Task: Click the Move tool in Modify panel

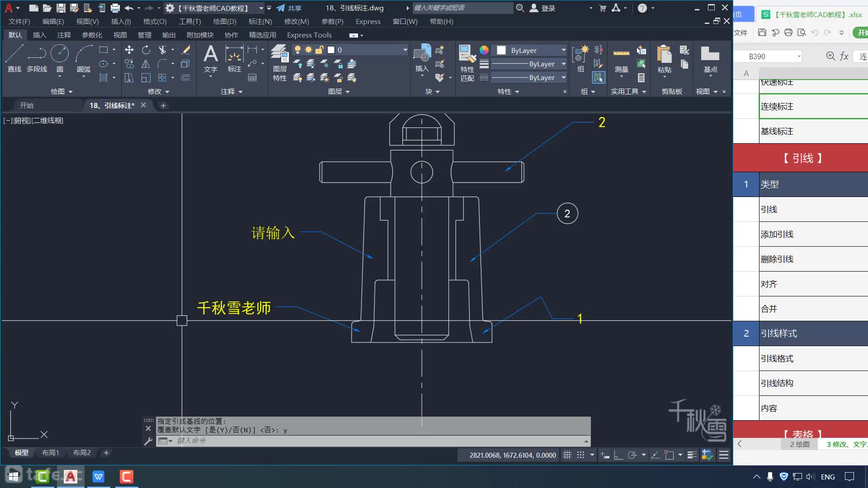Action: tap(129, 50)
